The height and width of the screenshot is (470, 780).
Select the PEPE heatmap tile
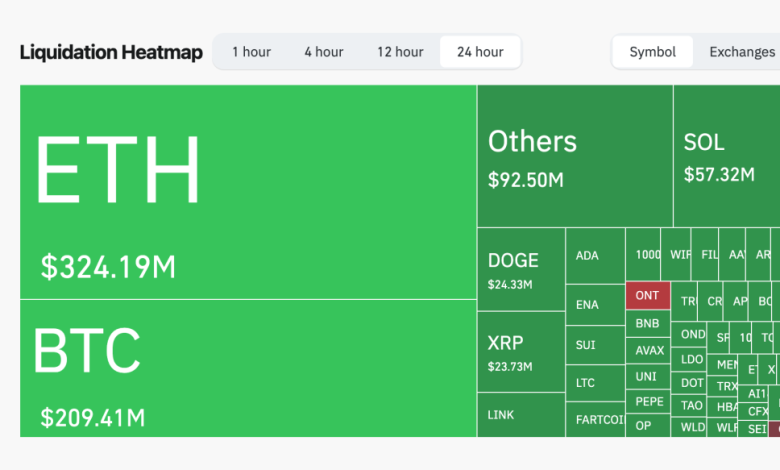pyautogui.click(x=648, y=402)
